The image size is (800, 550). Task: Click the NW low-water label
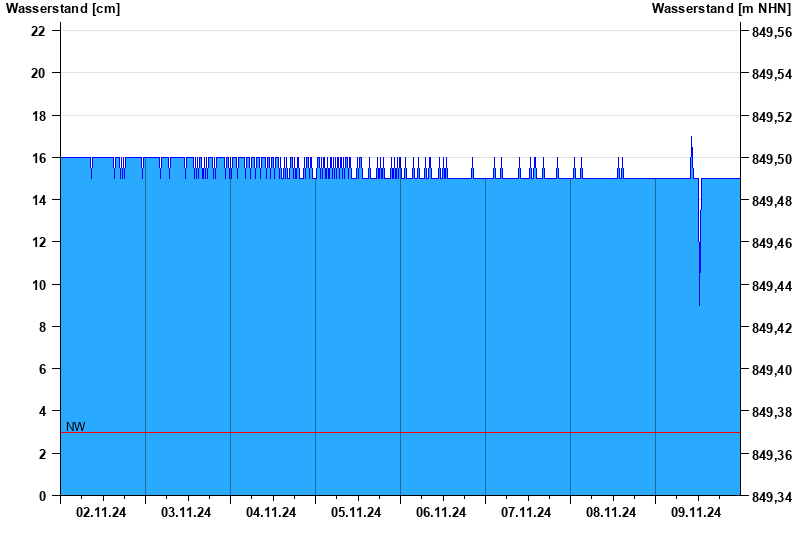(76, 427)
